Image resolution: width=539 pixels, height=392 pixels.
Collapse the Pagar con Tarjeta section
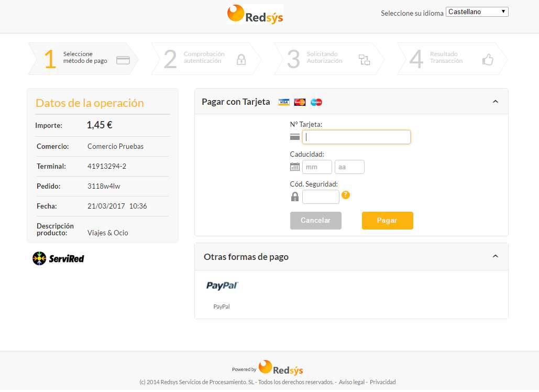495,101
